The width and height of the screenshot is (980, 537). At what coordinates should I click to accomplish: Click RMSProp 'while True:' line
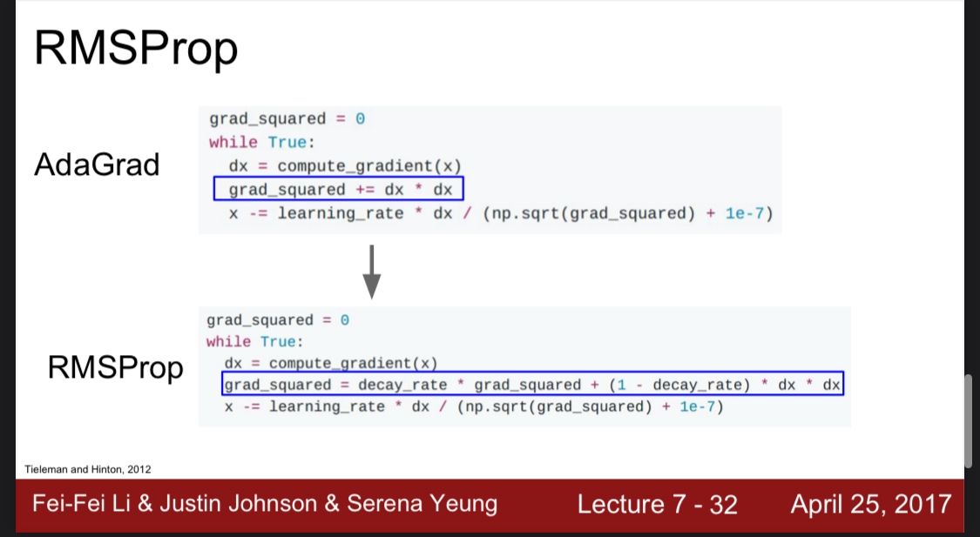254,341
